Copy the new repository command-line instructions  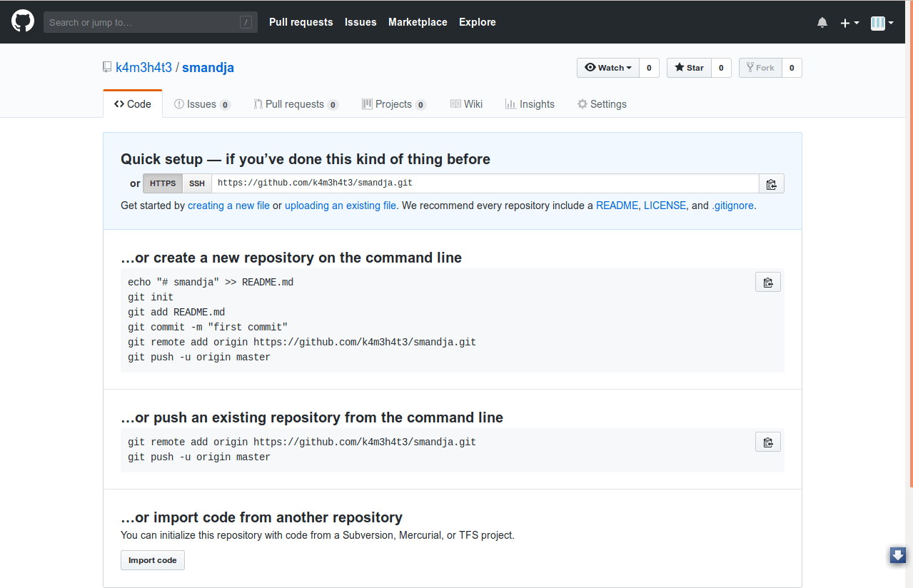767,282
